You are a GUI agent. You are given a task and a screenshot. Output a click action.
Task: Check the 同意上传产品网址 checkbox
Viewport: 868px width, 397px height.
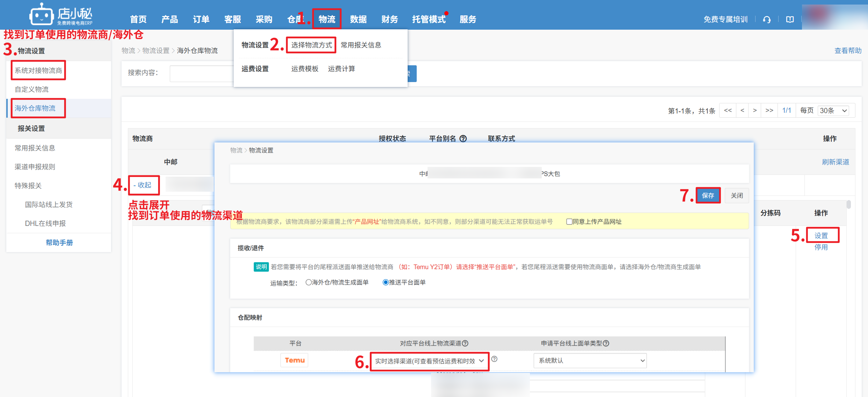point(569,222)
